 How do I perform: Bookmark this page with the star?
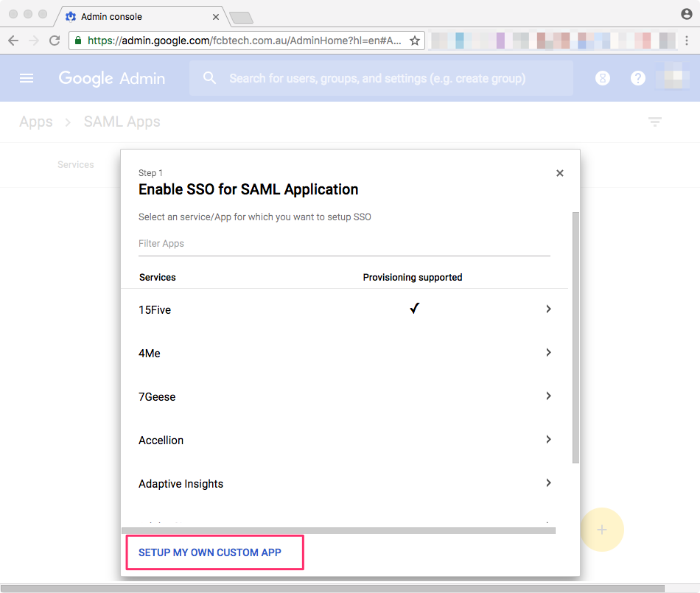click(x=415, y=41)
